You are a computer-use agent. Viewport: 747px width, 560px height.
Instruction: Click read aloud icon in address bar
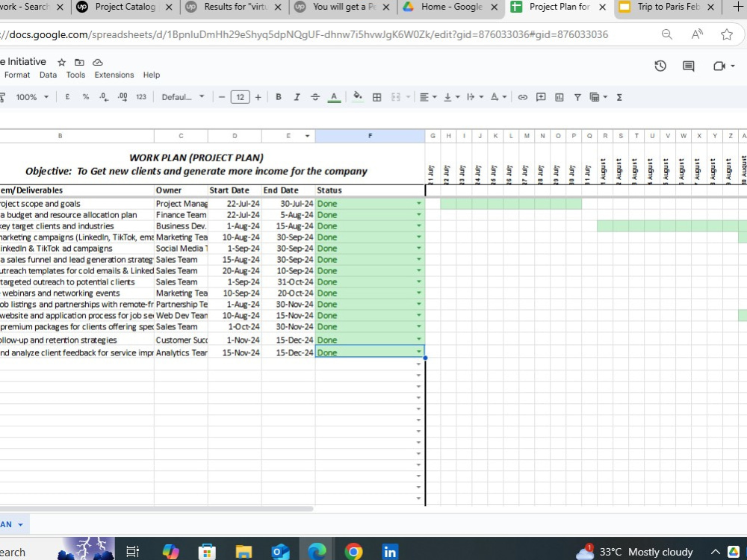pyautogui.click(x=697, y=34)
